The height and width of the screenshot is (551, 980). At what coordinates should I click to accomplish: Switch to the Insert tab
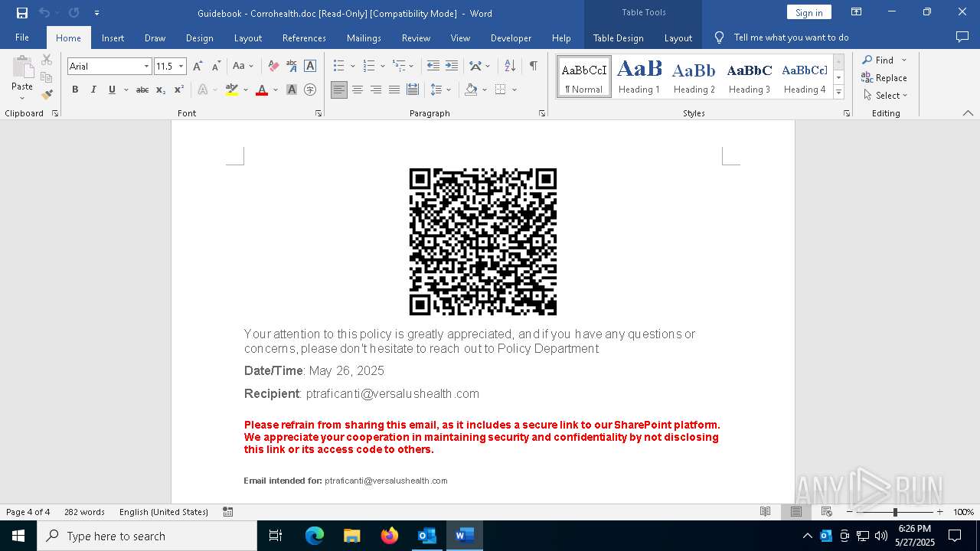(113, 38)
